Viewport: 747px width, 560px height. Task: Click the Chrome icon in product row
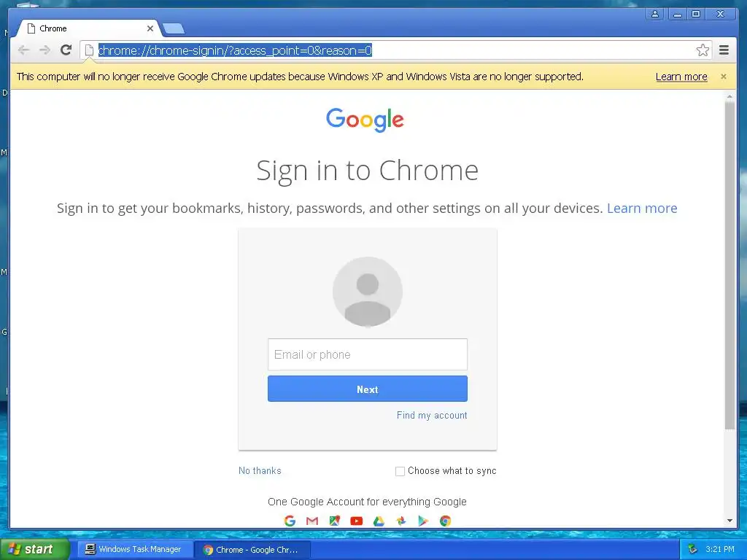click(x=446, y=521)
